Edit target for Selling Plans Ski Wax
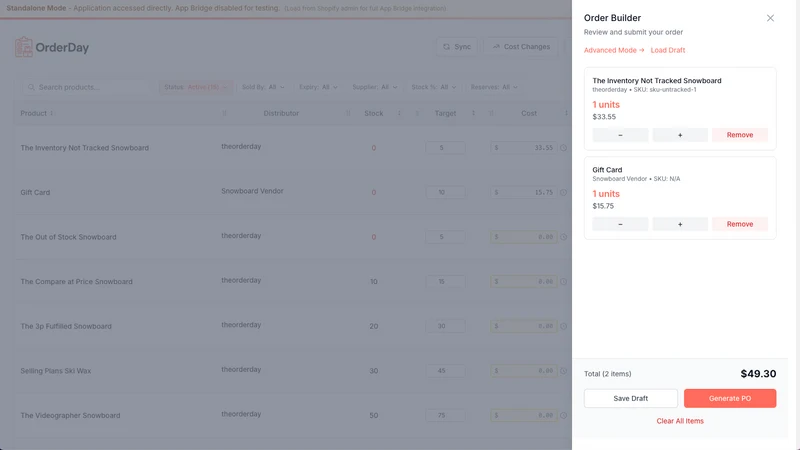 coord(445,371)
